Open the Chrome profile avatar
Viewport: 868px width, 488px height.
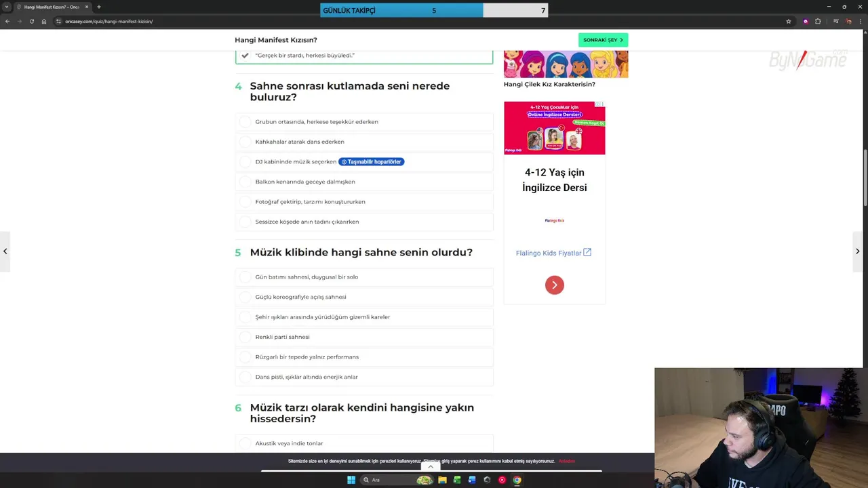click(x=849, y=21)
